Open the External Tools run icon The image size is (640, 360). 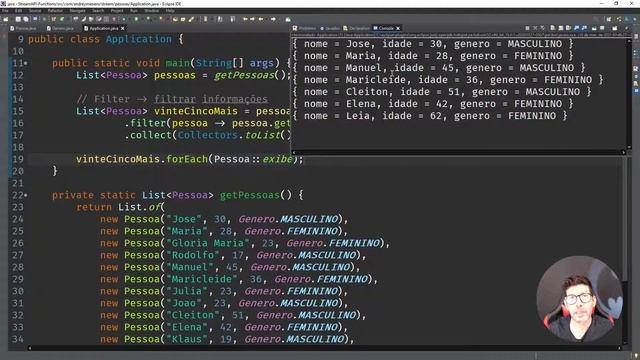[x=160, y=19]
